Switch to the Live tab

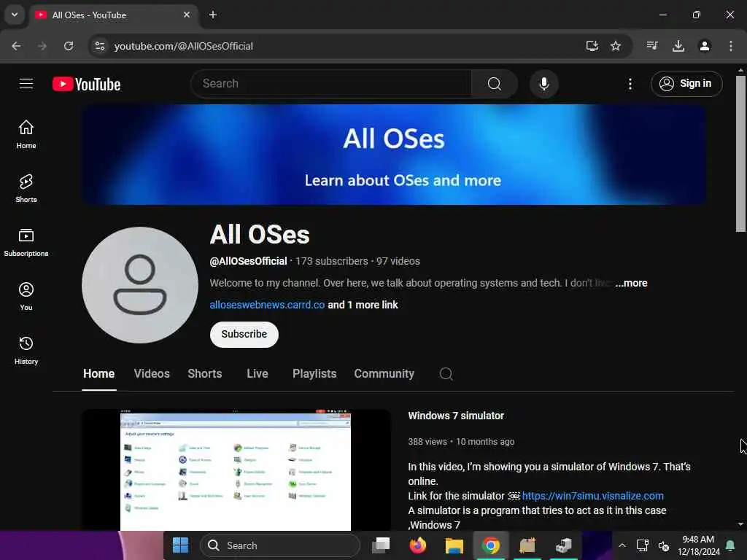pos(258,374)
